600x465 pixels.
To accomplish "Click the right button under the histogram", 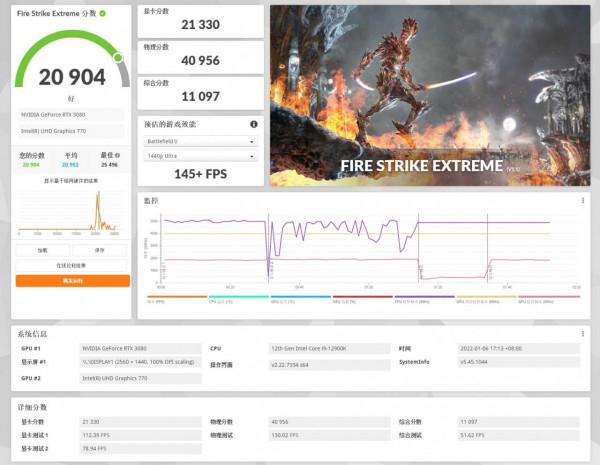I will pyautogui.click(x=100, y=250).
